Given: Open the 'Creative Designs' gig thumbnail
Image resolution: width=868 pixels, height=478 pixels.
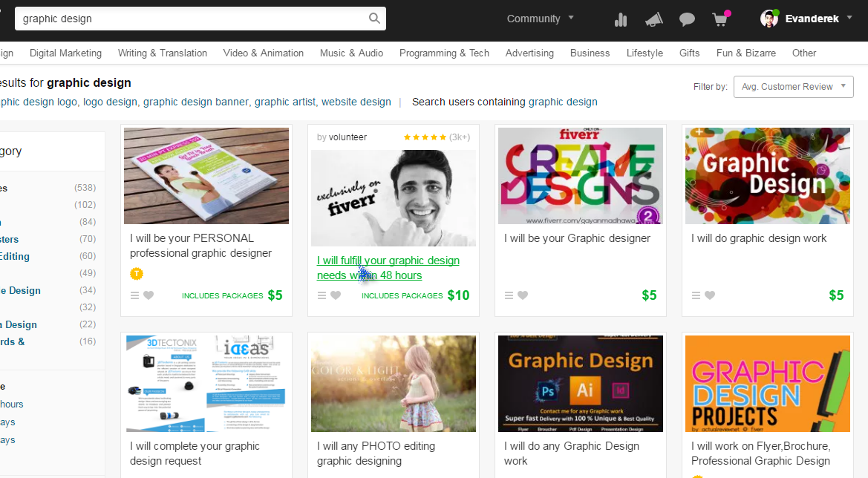Looking at the screenshot, I should 581,176.
